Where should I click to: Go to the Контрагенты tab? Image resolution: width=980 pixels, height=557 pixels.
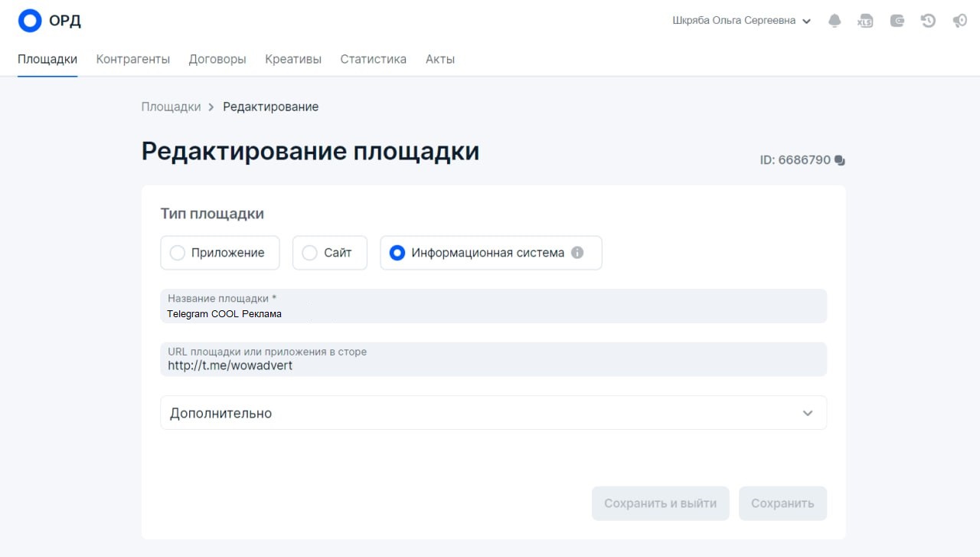[x=133, y=59]
